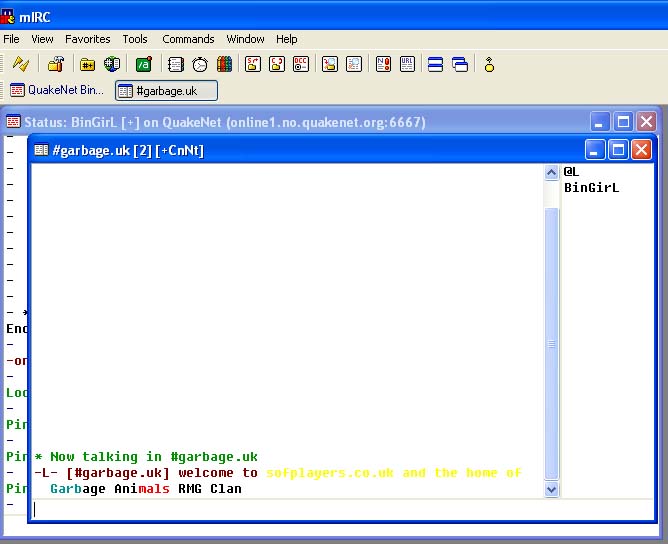
Task: Open Colors books icon
Action: 224,64
